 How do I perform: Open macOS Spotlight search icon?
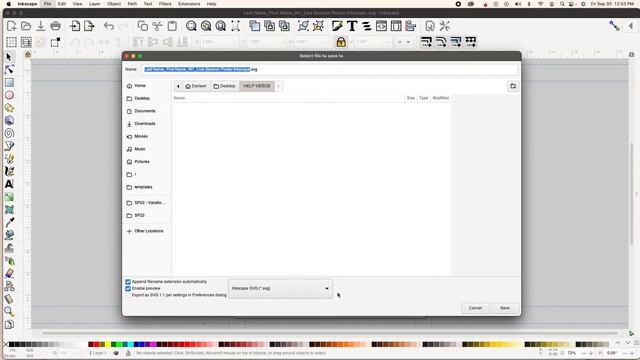point(562,4)
